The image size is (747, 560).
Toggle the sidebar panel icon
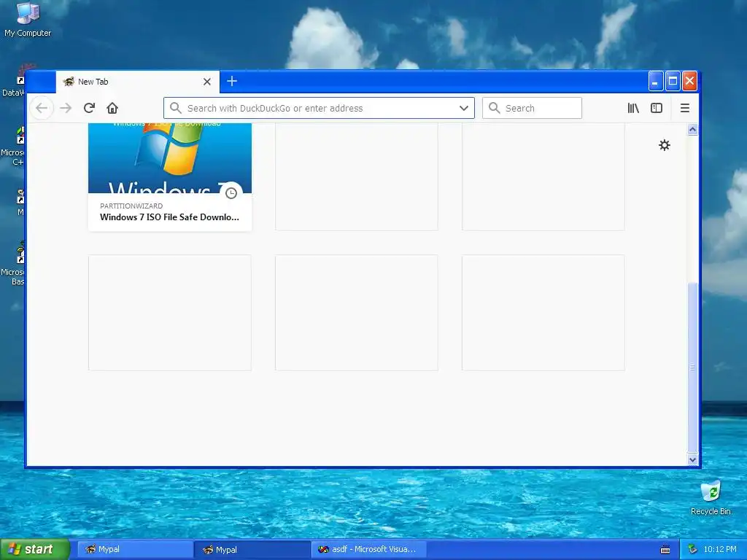(x=657, y=108)
